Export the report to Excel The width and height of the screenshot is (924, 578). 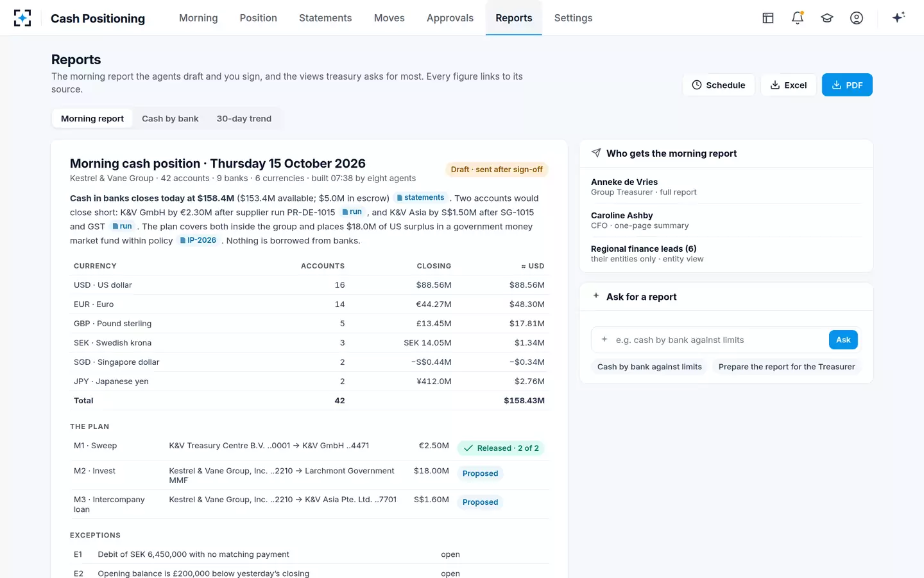tap(789, 85)
